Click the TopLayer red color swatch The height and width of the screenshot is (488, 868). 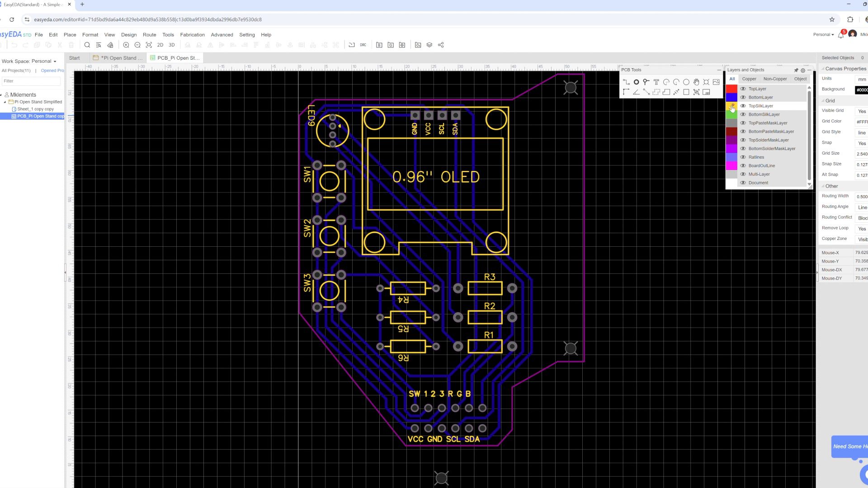732,89
